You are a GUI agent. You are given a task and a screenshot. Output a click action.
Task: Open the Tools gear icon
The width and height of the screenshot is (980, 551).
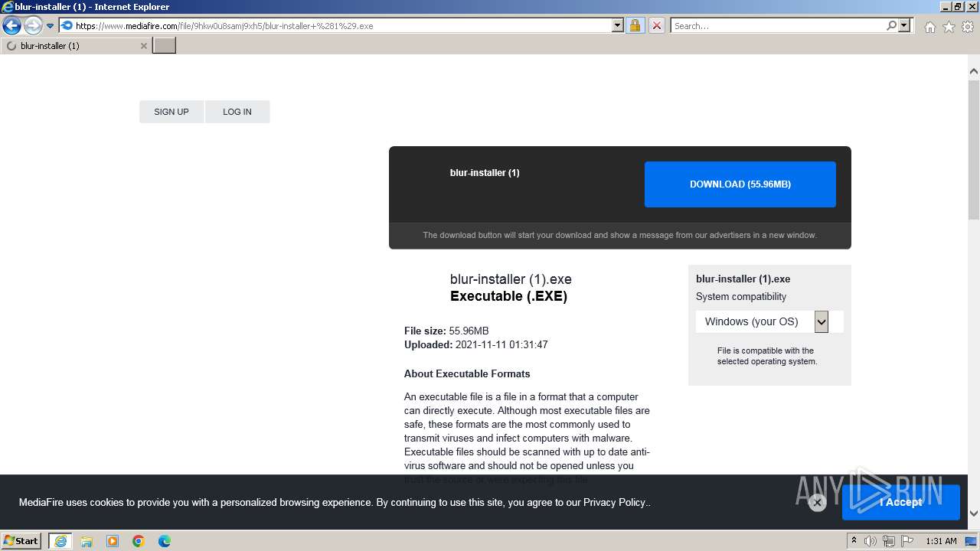(x=968, y=27)
